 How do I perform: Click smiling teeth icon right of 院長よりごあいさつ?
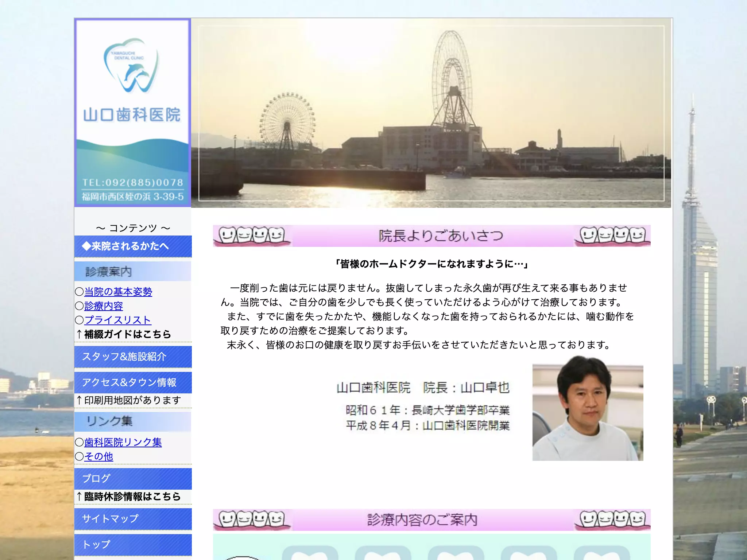[613, 236]
